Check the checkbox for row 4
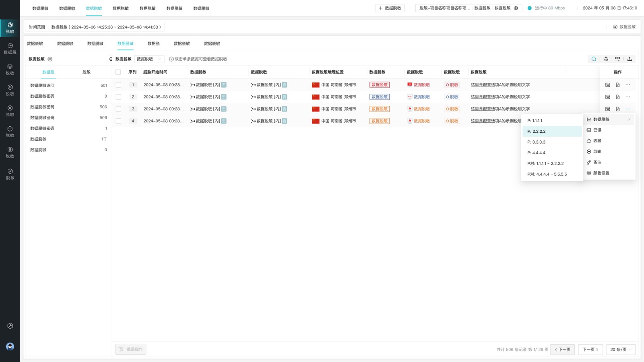 click(x=118, y=121)
